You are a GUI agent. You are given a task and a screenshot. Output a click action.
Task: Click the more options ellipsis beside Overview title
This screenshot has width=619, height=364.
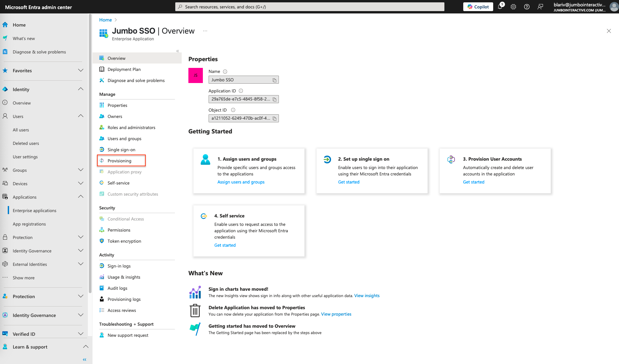point(205,31)
